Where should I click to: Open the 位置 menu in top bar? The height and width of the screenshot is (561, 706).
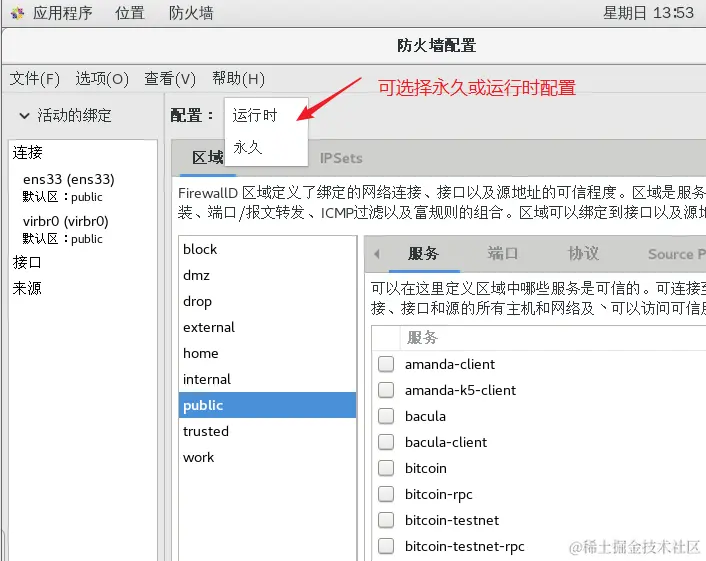coord(130,13)
